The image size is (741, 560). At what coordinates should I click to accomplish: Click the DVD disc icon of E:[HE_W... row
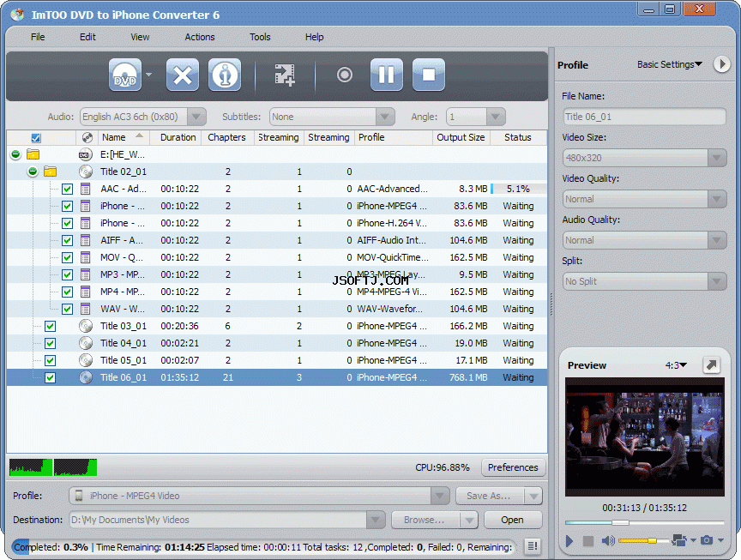coord(85,154)
